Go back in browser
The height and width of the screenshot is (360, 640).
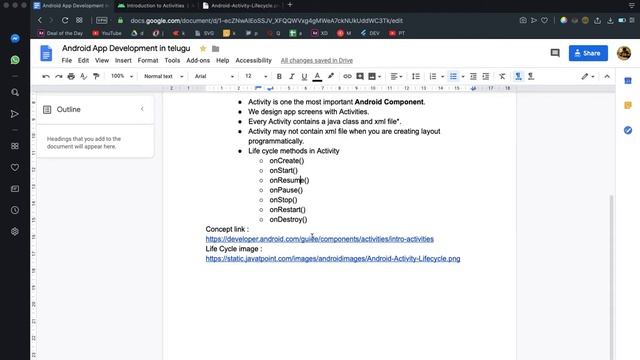click(40, 20)
